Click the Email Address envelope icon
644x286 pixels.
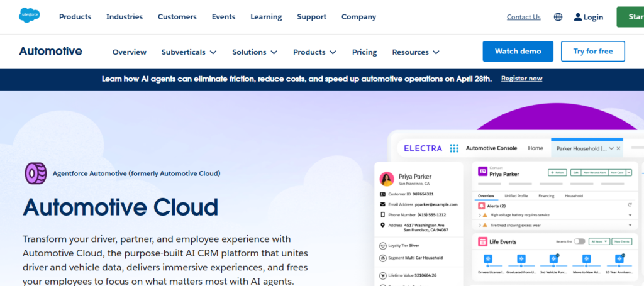pyautogui.click(x=383, y=204)
